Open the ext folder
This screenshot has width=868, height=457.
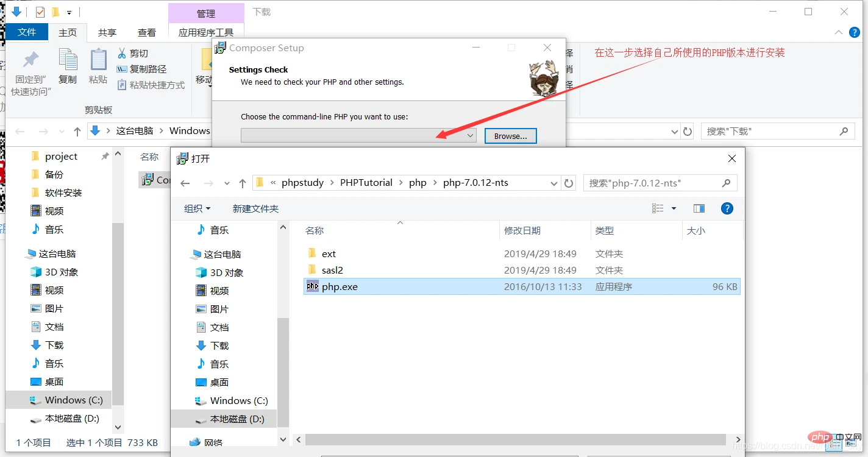tap(329, 253)
